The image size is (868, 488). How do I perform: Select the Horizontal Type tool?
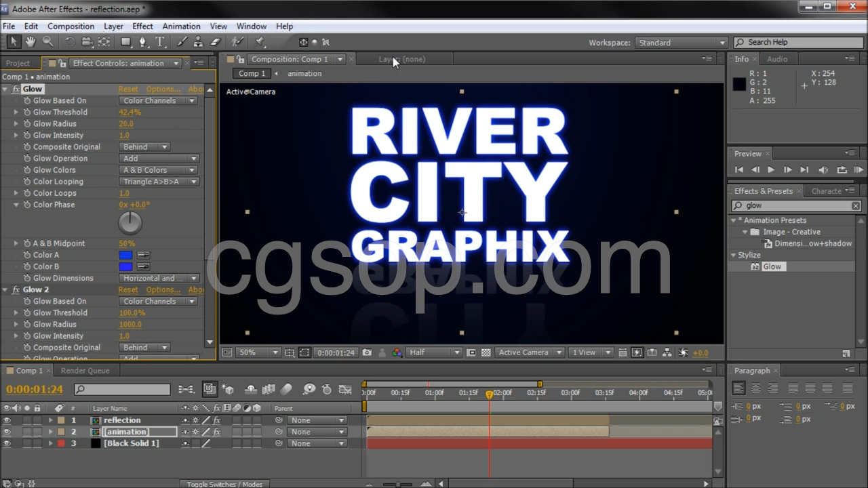tap(160, 42)
